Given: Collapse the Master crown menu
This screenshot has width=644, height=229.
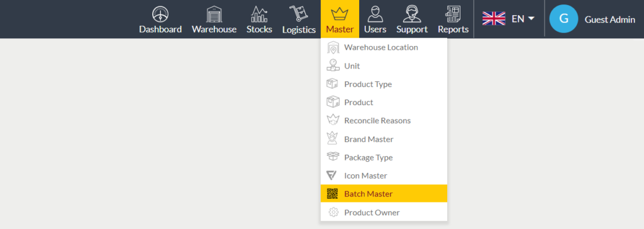Looking at the screenshot, I should coord(340,19).
